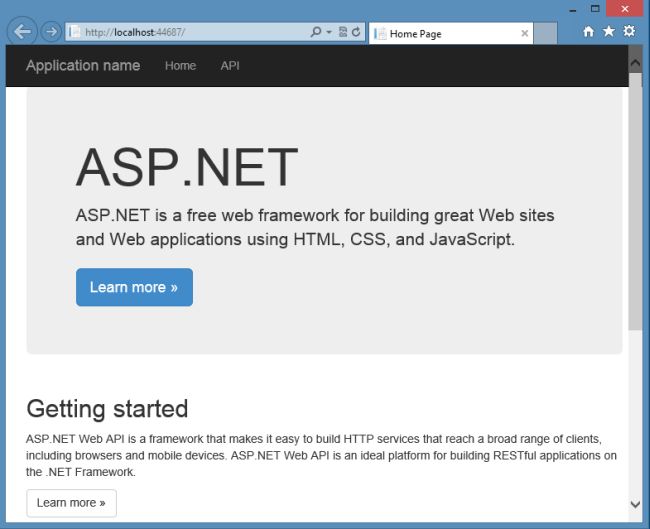Open Favorites star icon
Viewport: 650px width, 529px height.
[x=609, y=31]
